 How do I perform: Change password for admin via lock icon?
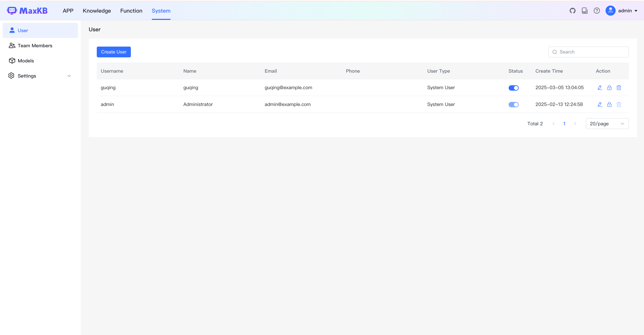tap(609, 104)
